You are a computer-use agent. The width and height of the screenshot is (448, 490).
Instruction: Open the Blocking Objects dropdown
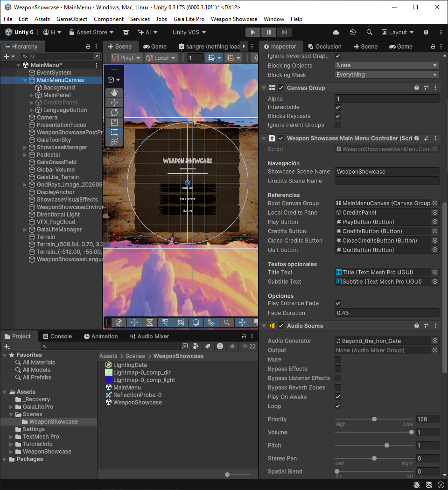click(387, 65)
